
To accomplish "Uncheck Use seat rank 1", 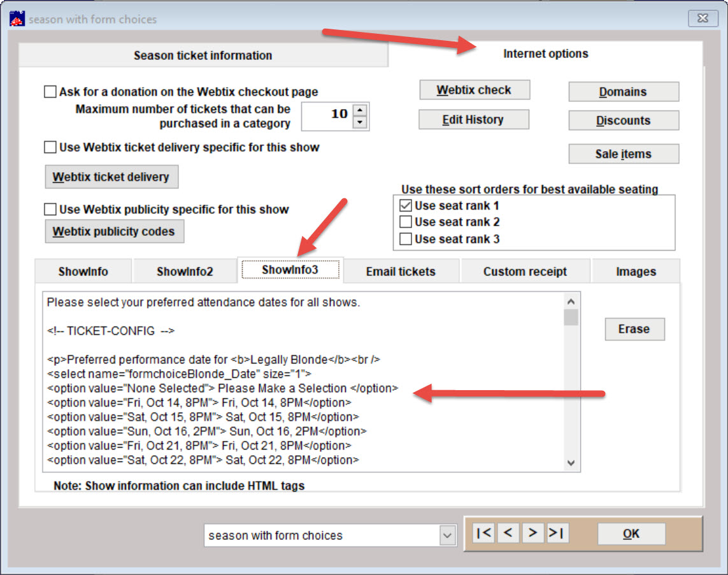I will click(406, 205).
